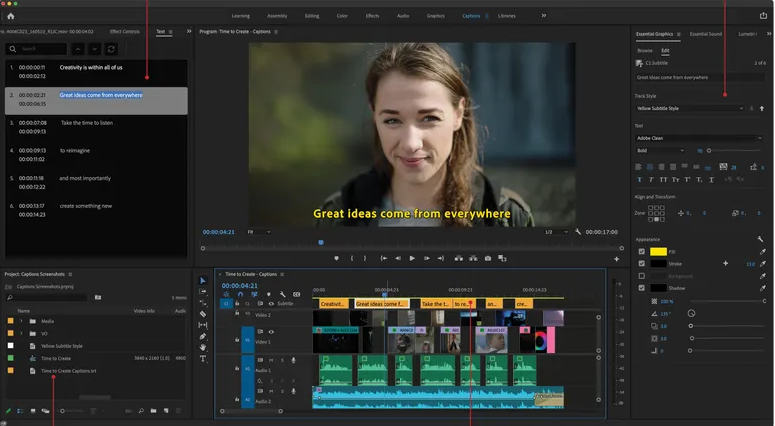Select the Hand tool
Screen dimensions: 775x426
pos(203,347)
